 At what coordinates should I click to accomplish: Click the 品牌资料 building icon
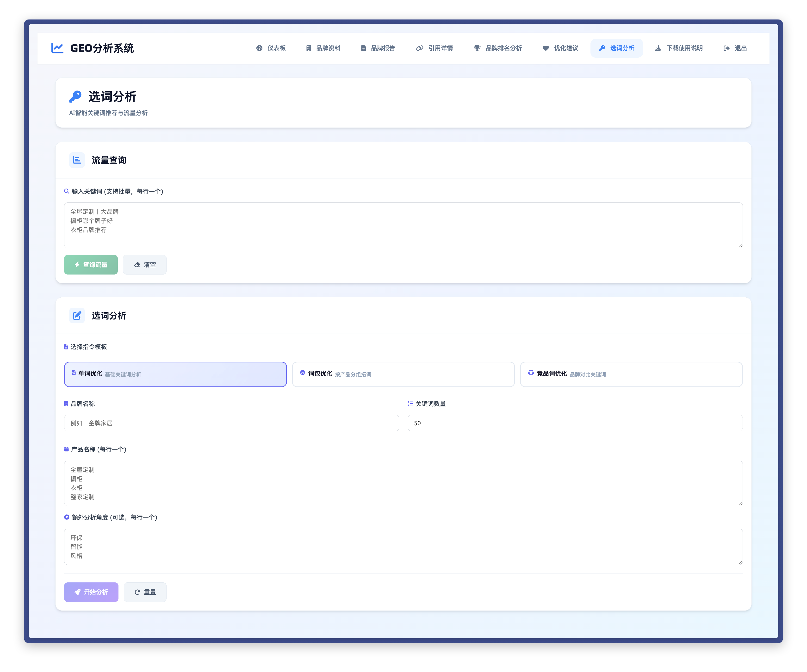[309, 48]
